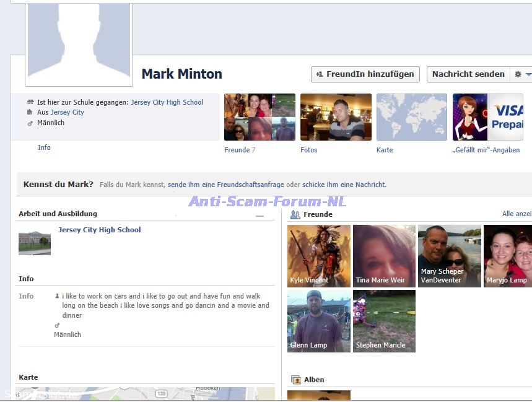Expand the dropdown arrow next to gear
532x402 pixels.
[x=528, y=74]
